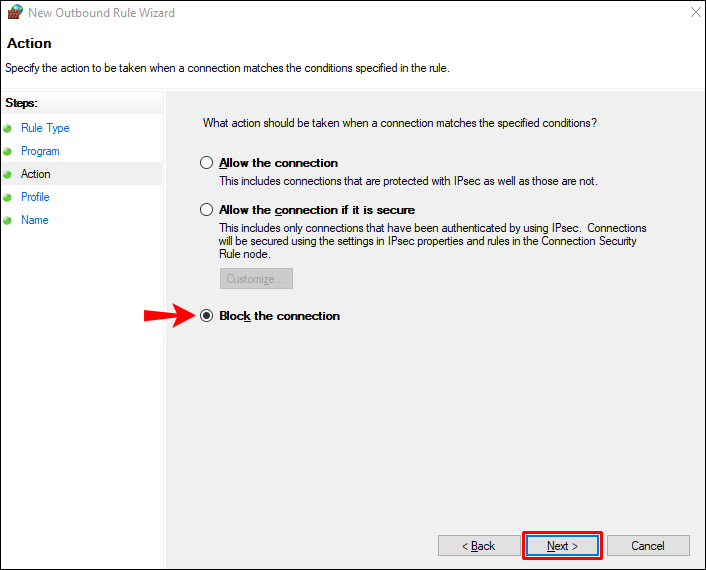
Task: Select Block the connection option
Action: tap(207, 316)
